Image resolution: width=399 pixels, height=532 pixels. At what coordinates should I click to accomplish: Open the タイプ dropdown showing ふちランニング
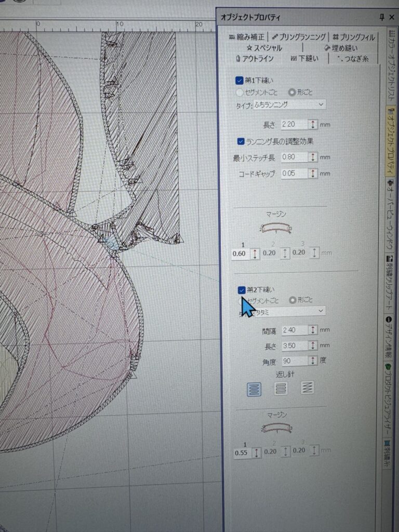(x=289, y=105)
